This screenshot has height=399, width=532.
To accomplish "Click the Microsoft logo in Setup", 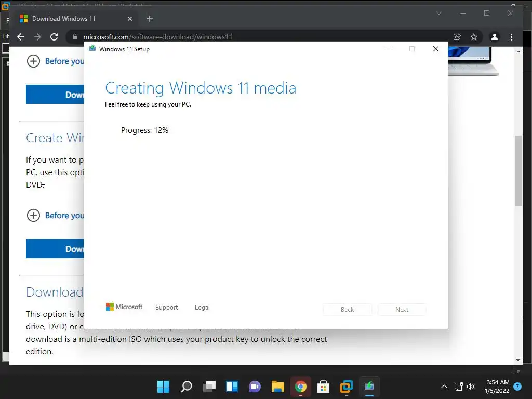I will pyautogui.click(x=124, y=307).
